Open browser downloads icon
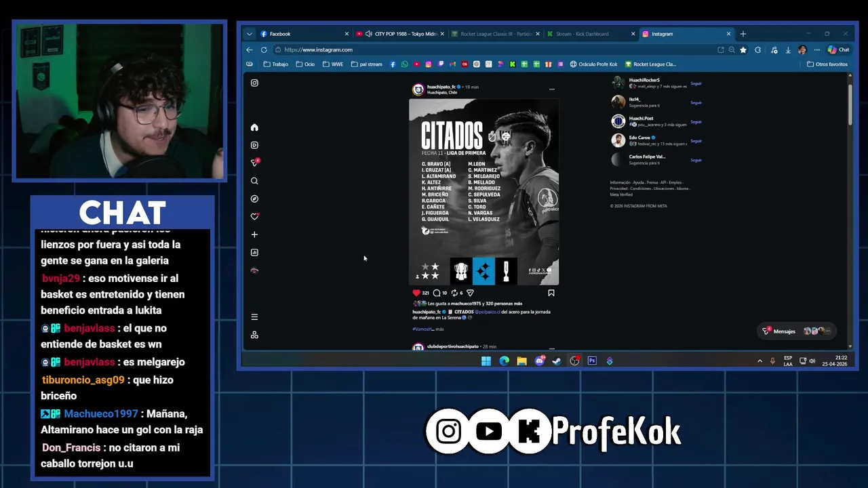 pyautogui.click(x=788, y=49)
